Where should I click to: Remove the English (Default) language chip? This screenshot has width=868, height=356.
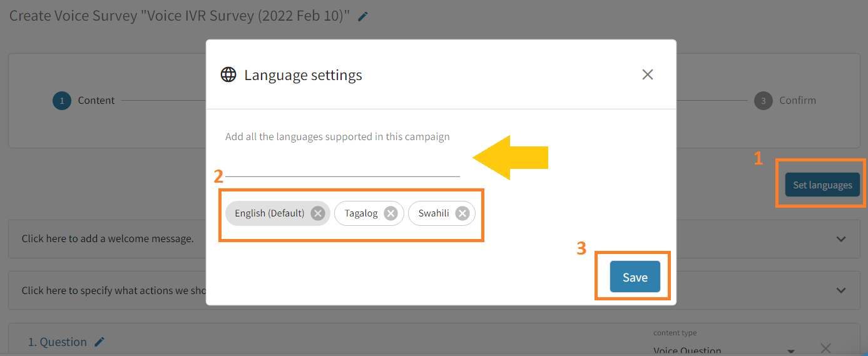click(318, 213)
